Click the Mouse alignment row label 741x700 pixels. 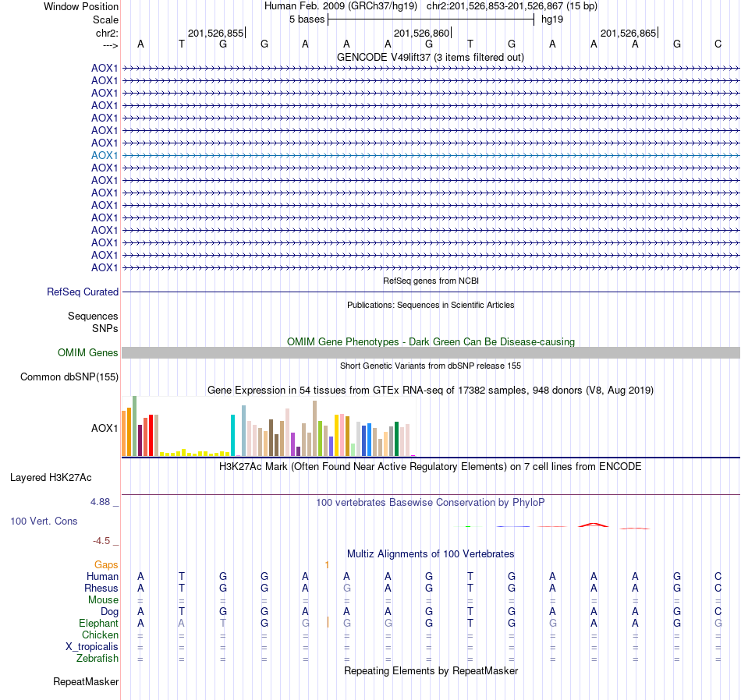tap(103, 600)
